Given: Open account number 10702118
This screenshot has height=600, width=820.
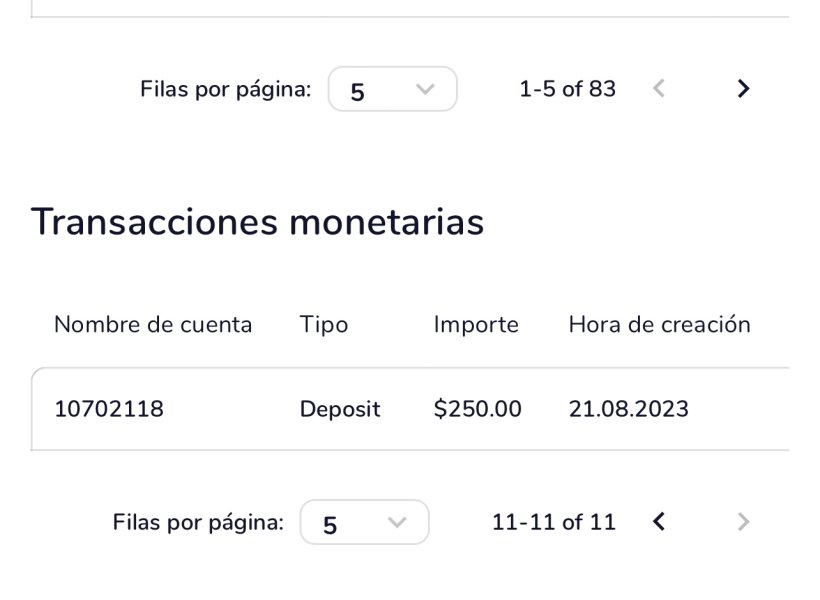Looking at the screenshot, I should coord(109,409).
